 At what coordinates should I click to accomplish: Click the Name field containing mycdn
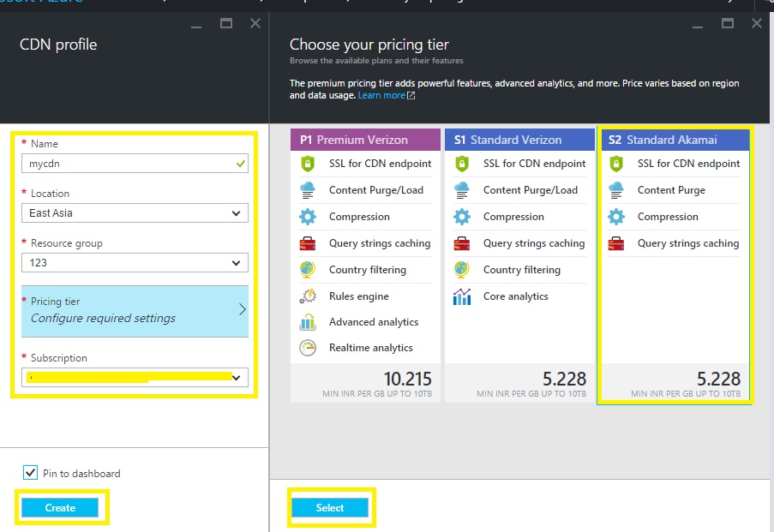pyautogui.click(x=129, y=163)
